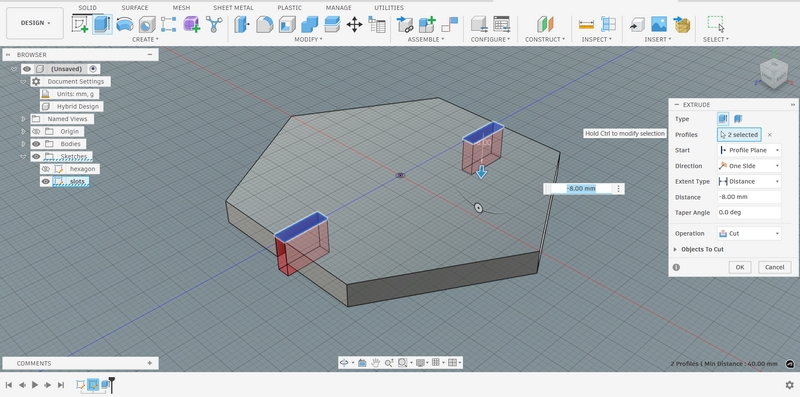The width and height of the screenshot is (800, 397).
Task: Select the Insert Derive tool
Action: tap(636, 24)
